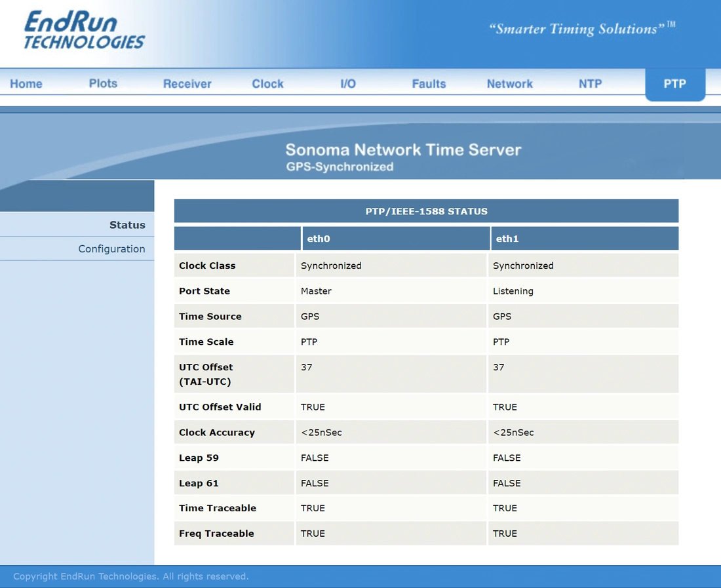Image resolution: width=721 pixels, height=588 pixels.
Task: Select the eth1 Freq Traceable TRUE value
Action: click(x=505, y=534)
